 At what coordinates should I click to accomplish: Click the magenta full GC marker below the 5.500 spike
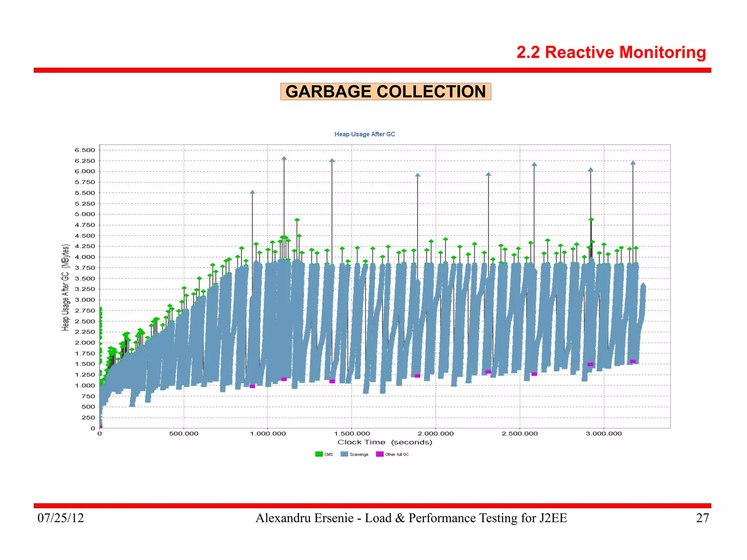pyautogui.click(x=252, y=386)
